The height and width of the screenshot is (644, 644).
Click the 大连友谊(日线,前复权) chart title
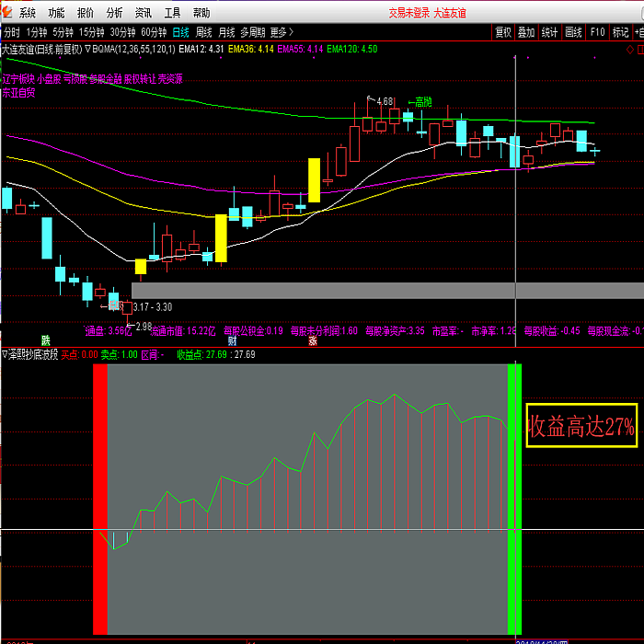[x=42, y=50]
